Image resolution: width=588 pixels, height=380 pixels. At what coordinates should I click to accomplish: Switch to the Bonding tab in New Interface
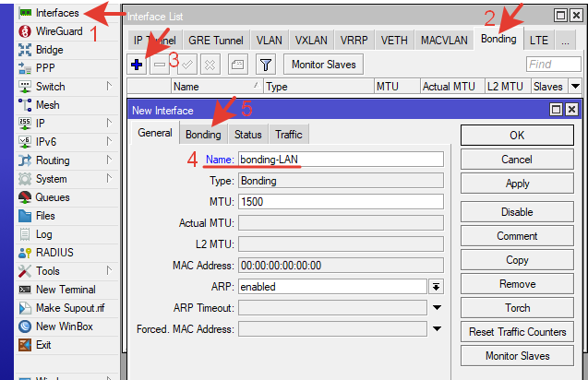[203, 134]
